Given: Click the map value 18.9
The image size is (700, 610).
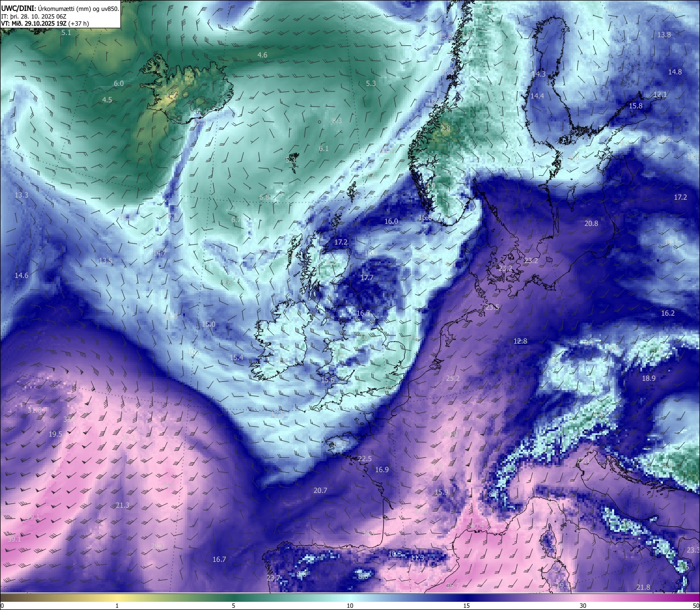Looking at the screenshot, I should tap(649, 379).
